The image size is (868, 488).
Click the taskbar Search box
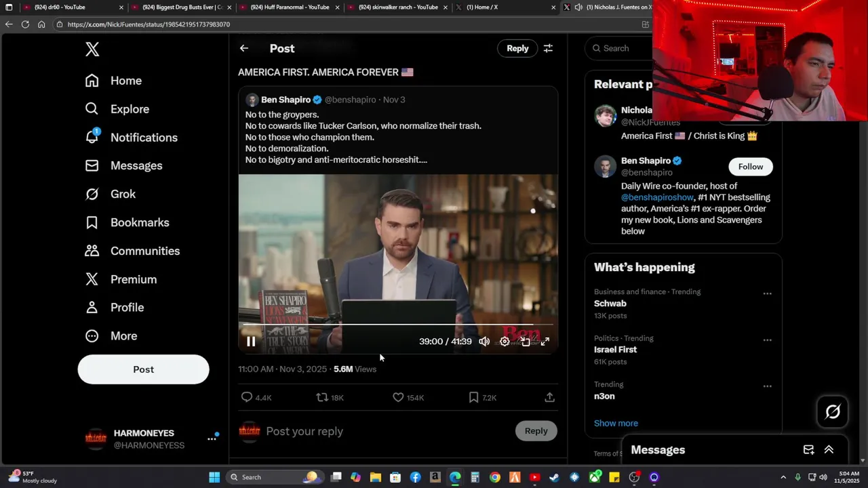(x=275, y=477)
